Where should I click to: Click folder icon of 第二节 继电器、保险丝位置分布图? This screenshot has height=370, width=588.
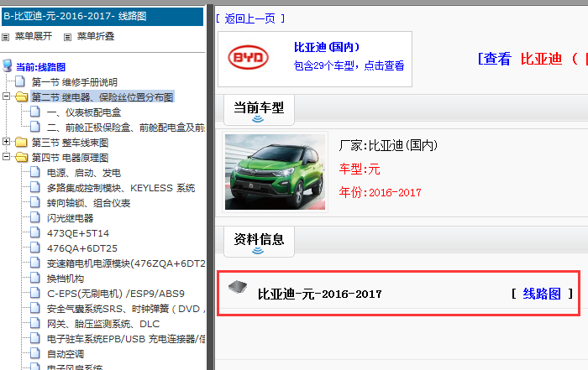21,97
